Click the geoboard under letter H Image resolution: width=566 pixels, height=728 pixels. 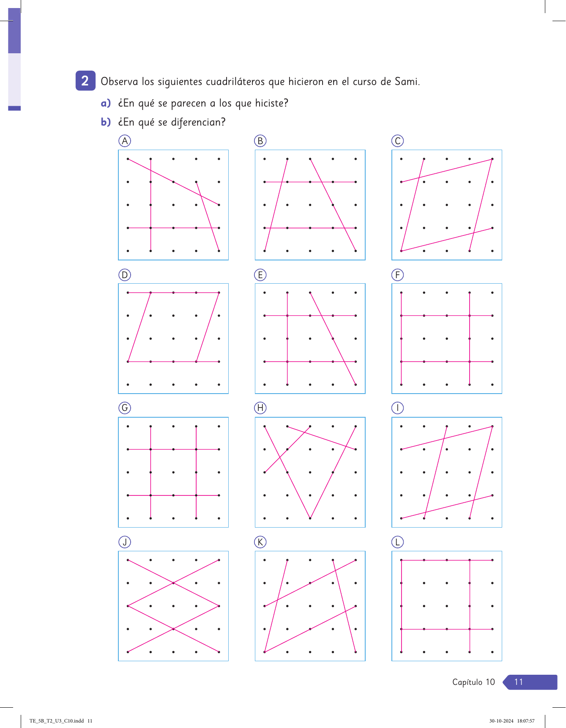(310, 472)
